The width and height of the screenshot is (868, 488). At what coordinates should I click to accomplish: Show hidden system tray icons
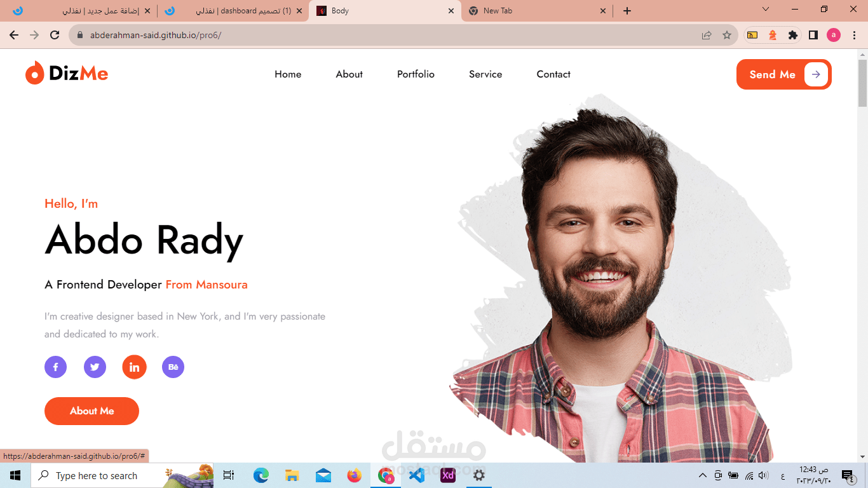703,475
